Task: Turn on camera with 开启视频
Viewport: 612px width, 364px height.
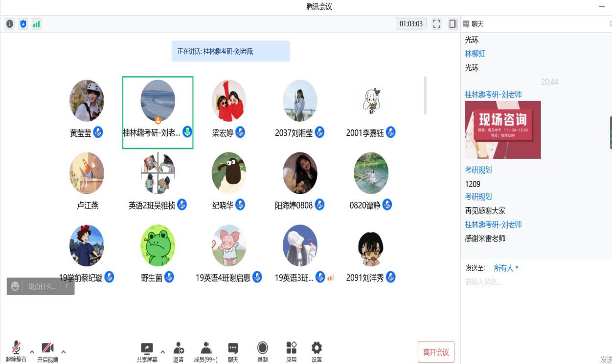Action: coord(47,352)
